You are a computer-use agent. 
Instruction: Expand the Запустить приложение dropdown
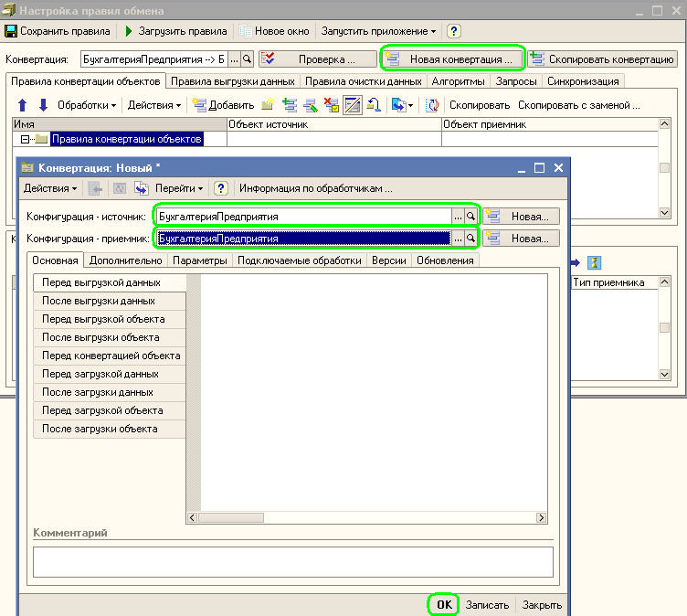(378, 31)
